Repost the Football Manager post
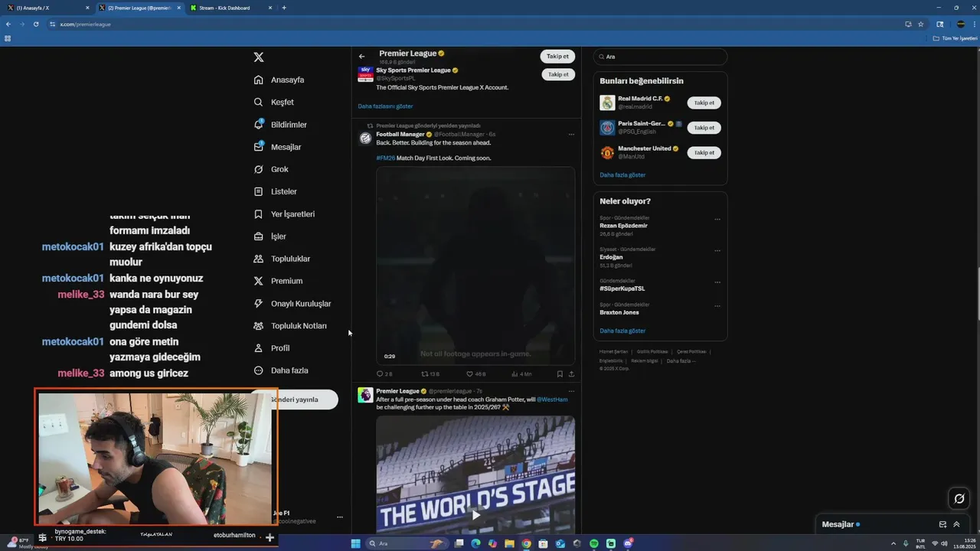Image resolution: width=980 pixels, height=551 pixels. coord(430,374)
